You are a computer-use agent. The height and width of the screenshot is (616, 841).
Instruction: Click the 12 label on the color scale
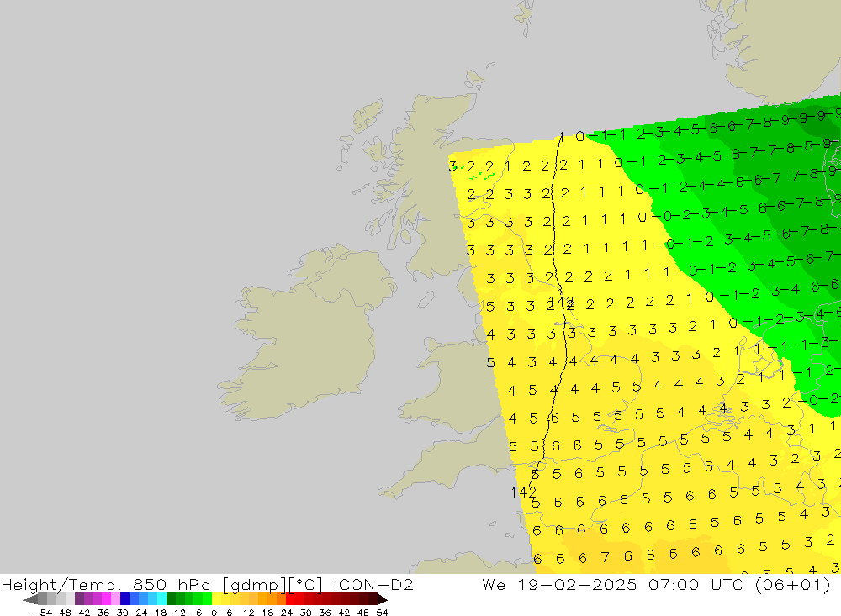coord(248,613)
